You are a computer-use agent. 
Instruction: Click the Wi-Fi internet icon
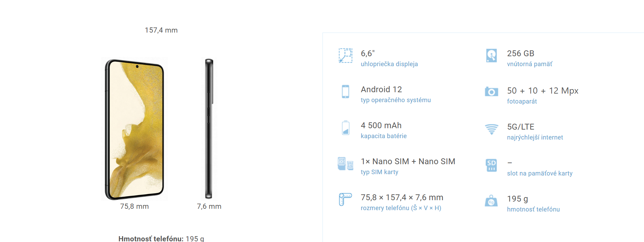coord(492,129)
